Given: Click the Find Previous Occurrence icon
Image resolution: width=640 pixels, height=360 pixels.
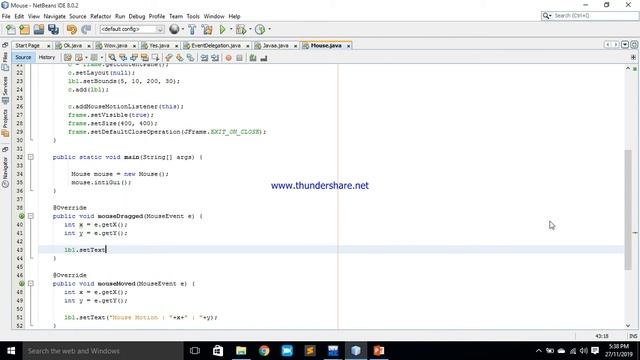Looking at the screenshot, I should point(123,58).
